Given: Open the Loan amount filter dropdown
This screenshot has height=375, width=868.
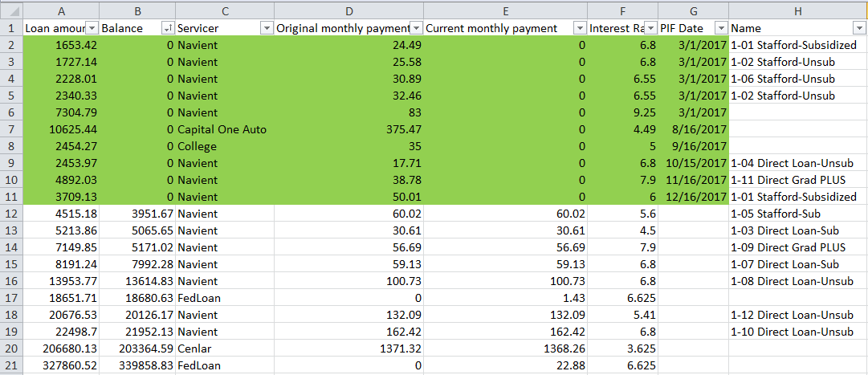Looking at the screenshot, I should click(92, 28).
